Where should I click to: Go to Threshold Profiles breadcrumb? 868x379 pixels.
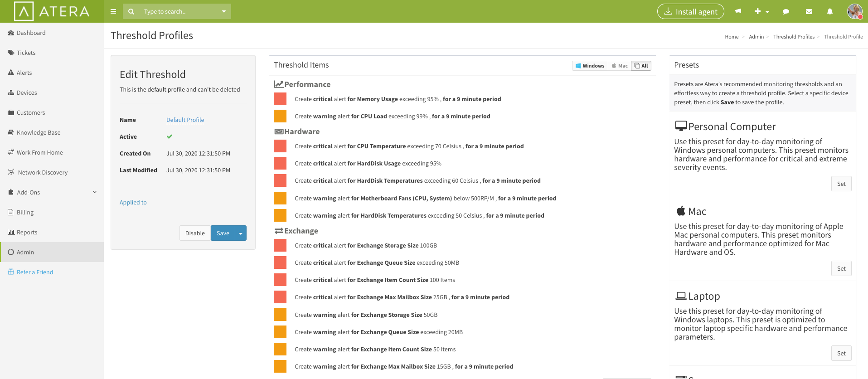[x=794, y=37]
